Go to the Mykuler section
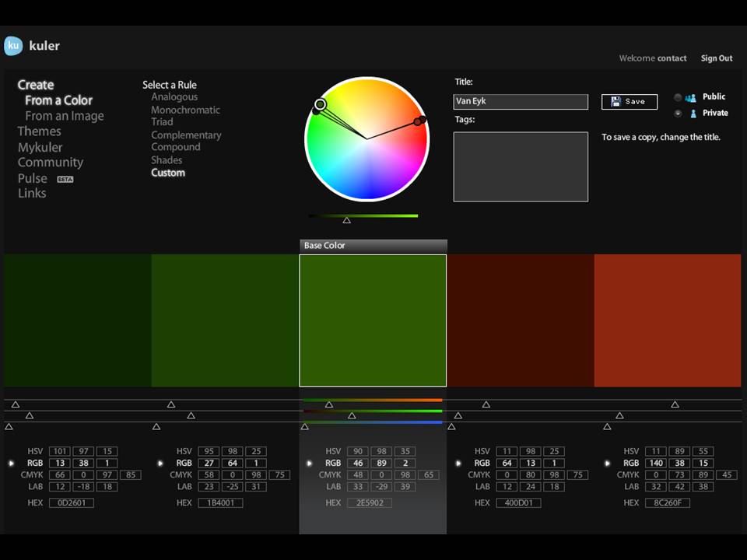Viewport: 747px width, 560px height. tap(40, 147)
